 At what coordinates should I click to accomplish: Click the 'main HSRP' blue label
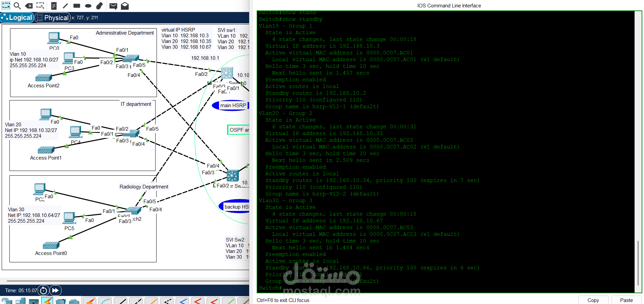coord(231,105)
